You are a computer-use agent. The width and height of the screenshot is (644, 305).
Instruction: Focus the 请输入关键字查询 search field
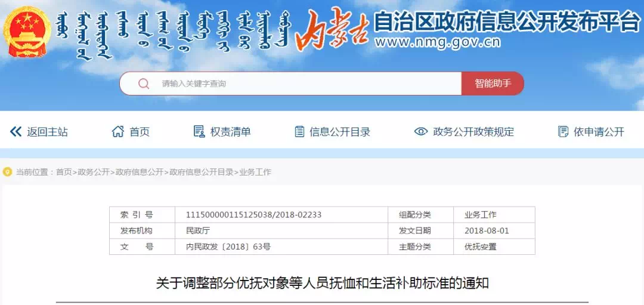291,84
